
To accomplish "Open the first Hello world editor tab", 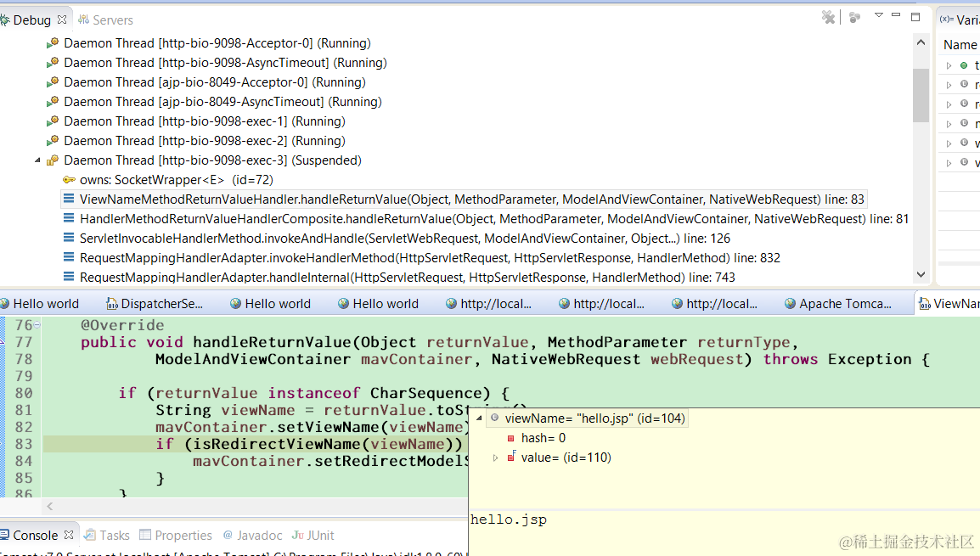I will click(x=40, y=304).
